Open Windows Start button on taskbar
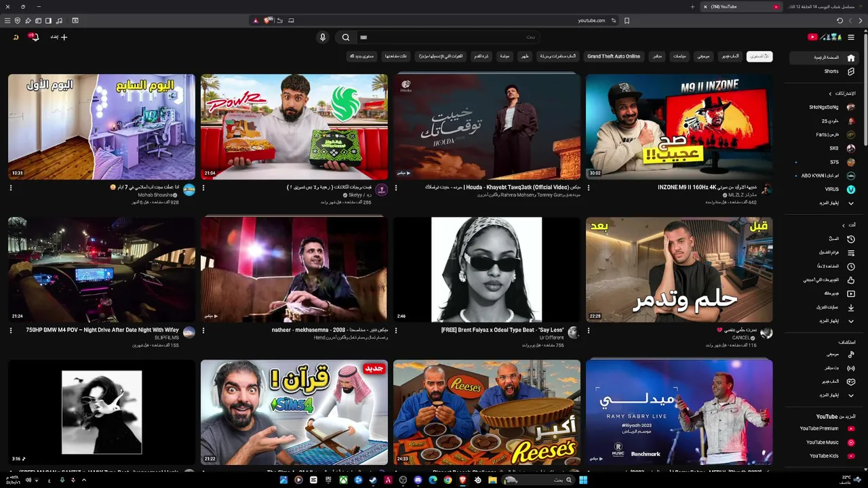This screenshot has width=868, height=488. (x=583, y=480)
